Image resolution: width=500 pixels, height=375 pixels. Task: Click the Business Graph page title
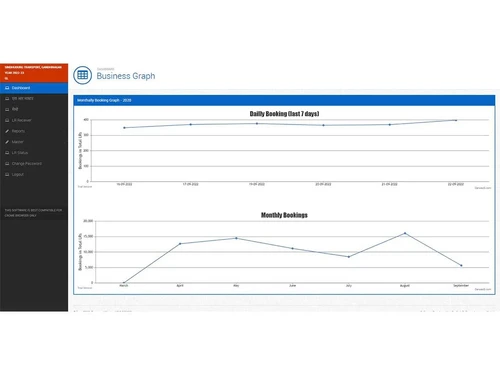click(126, 76)
